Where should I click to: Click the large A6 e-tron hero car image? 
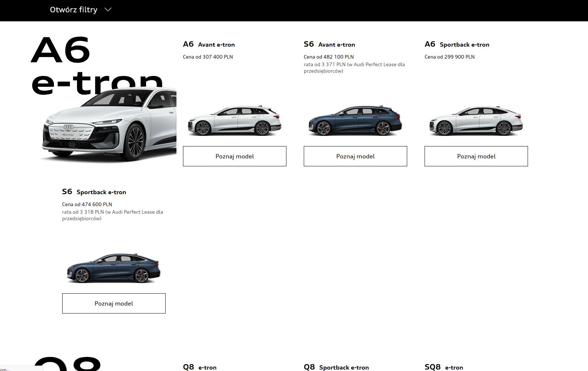pyautogui.click(x=108, y=125)
